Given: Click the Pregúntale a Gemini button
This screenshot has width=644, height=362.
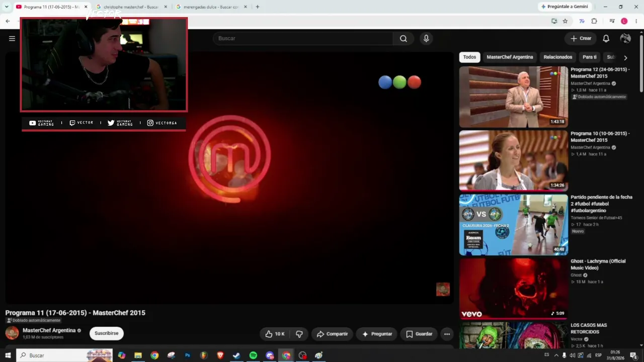Looking at the screenshot, I should [x=565, y=7].
